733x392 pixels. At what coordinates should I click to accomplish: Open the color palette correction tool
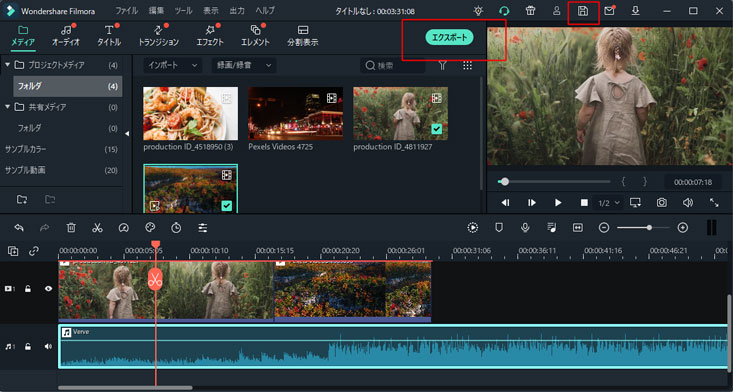tap(150, 228)
